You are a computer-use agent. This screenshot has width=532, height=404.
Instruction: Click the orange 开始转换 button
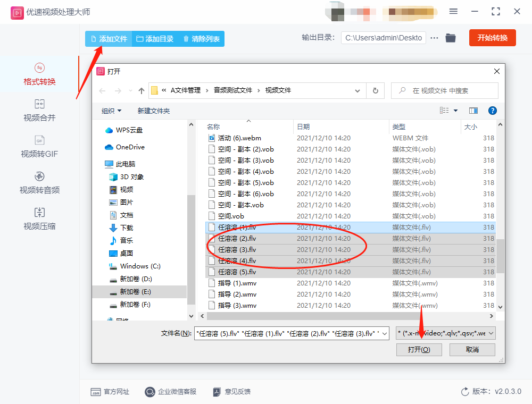point(492,38)
